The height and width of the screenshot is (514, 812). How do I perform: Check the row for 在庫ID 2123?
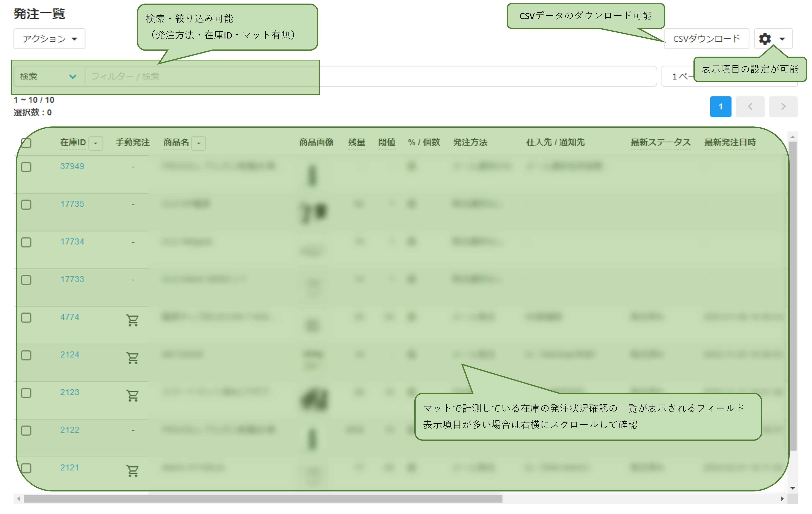click(x=26, y=393)
